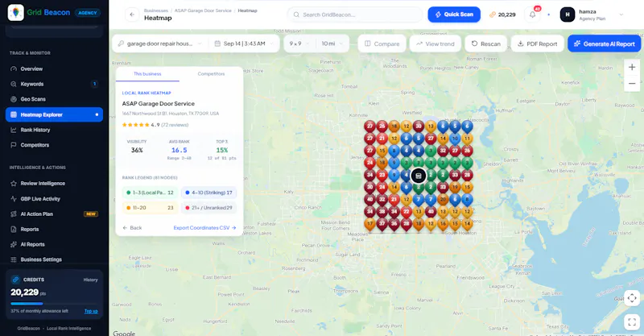
Task: Click the Keywords count badge
Action: pos(94,84)
